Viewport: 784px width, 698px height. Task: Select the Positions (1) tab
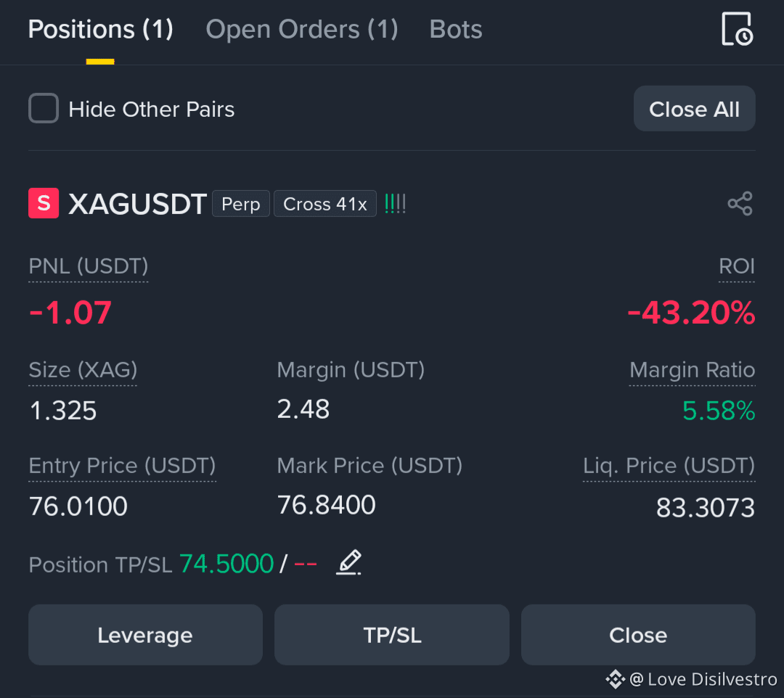pos(100,29)
